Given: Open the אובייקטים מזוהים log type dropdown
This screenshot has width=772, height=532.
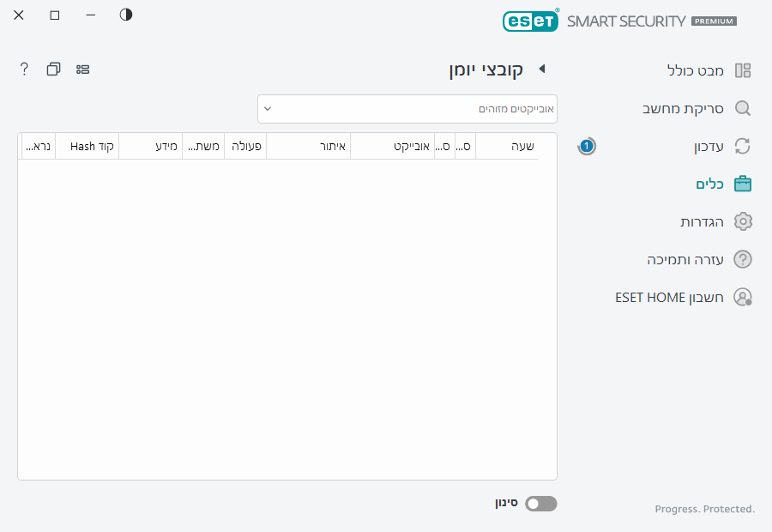Looking at the screenshot, I should [407, 109].
